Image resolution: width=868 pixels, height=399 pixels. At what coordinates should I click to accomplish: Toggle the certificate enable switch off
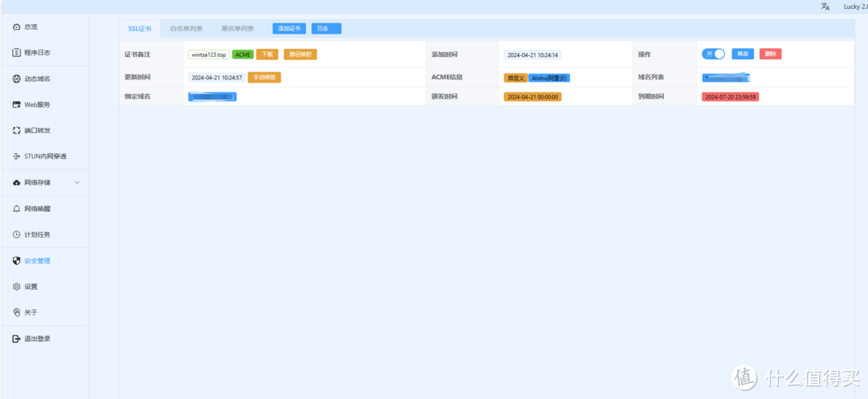click(x=713, y=54)
